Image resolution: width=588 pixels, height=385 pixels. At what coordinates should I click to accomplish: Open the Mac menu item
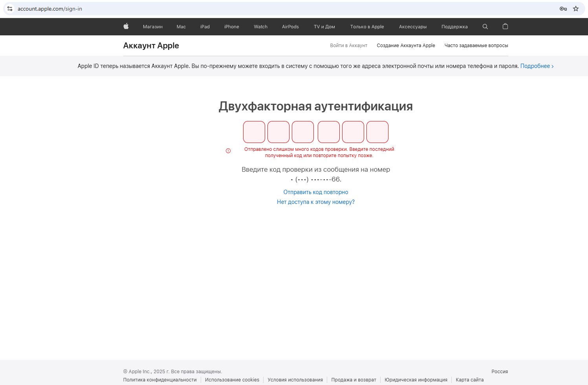pos(181,27)
